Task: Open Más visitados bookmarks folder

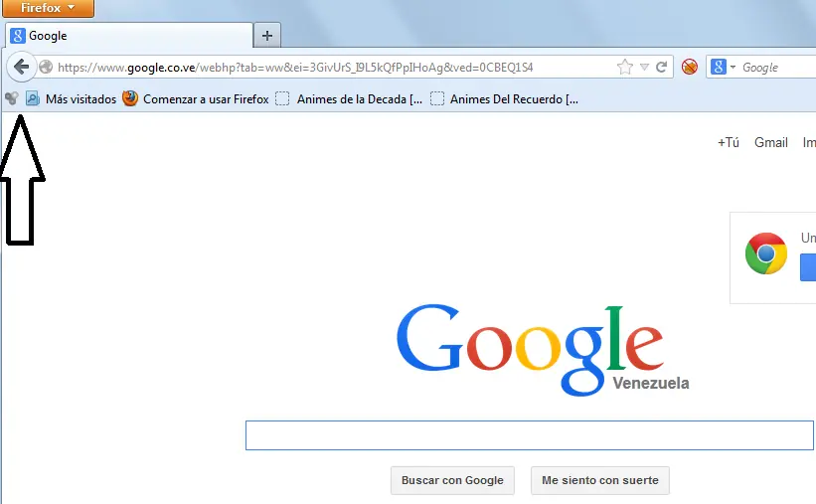Action: (x=72, y=98)
